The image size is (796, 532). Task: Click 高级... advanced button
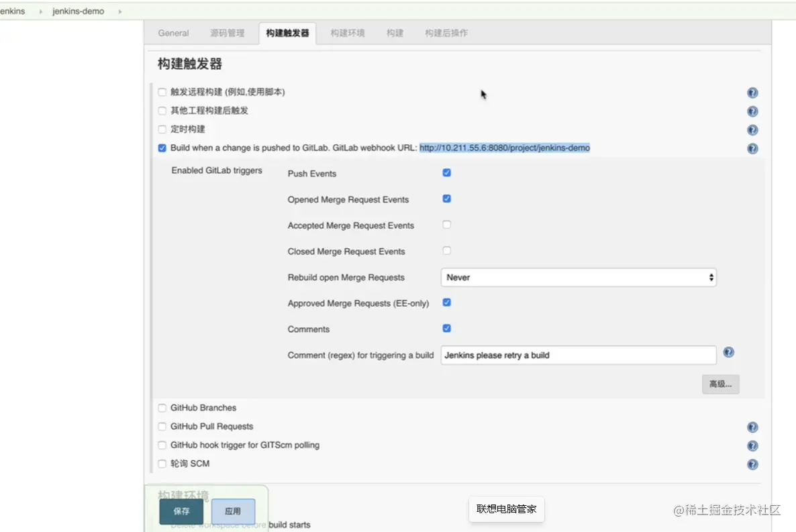pos(720,384)
